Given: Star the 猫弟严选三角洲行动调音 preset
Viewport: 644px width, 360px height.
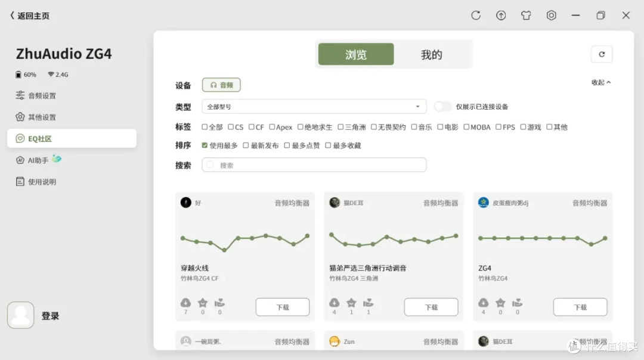Looking at the screenshot, I should click(351, 303).
